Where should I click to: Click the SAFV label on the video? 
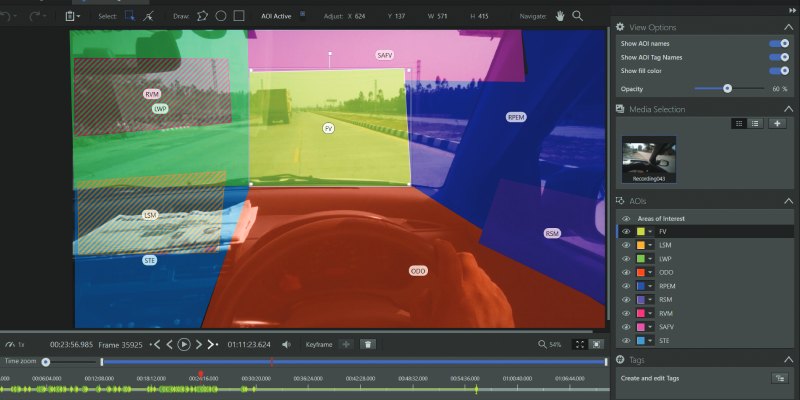[x=385, y=55]
